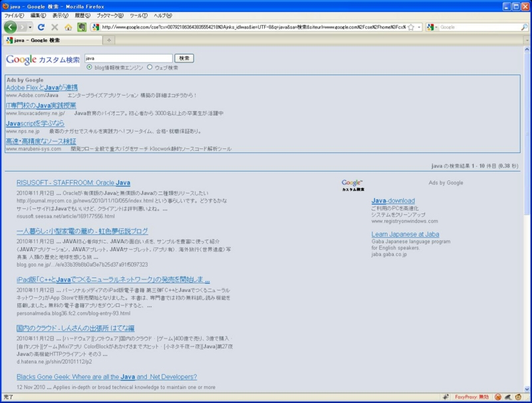532x403 pixels.
Task: Click the 検索 search button
Action: (x=184, y=59)
